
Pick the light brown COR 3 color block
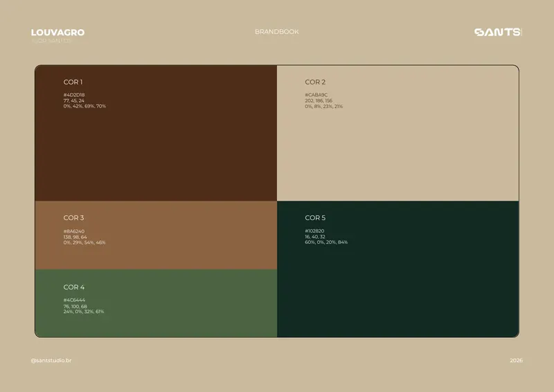pos(156,235)
